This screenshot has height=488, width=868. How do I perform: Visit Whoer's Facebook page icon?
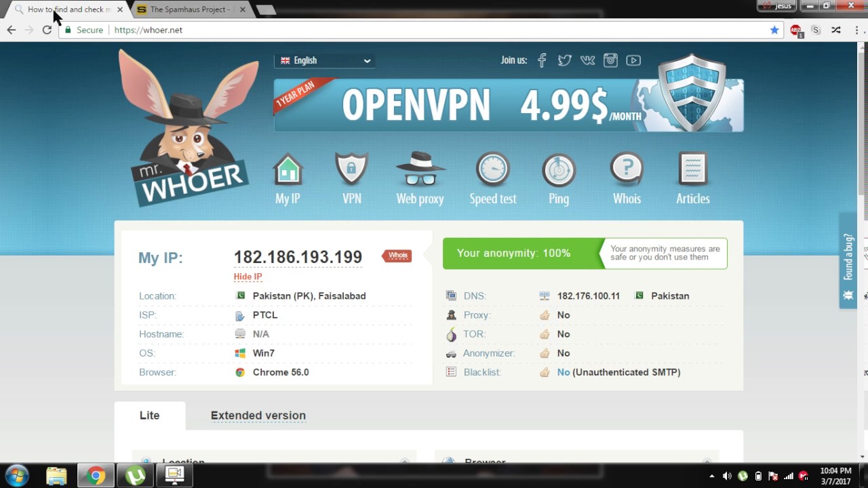pyautogui.click(x=542, y=60)
